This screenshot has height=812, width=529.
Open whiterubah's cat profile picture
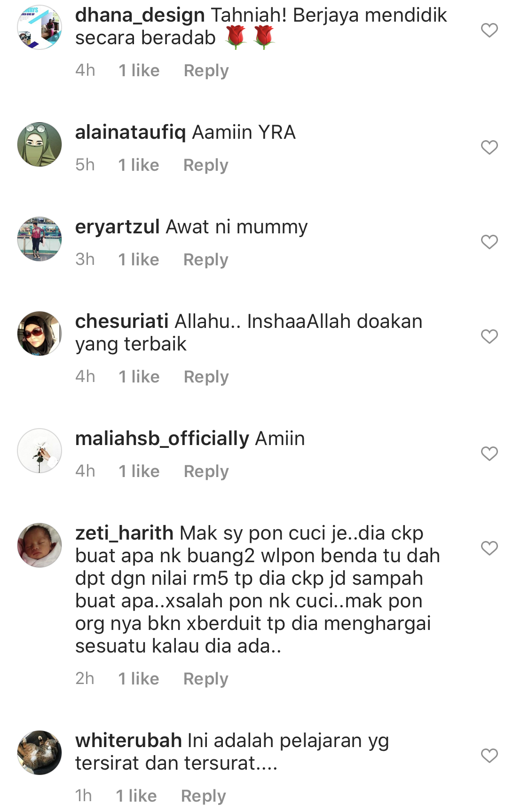click(x=39, y=753)
